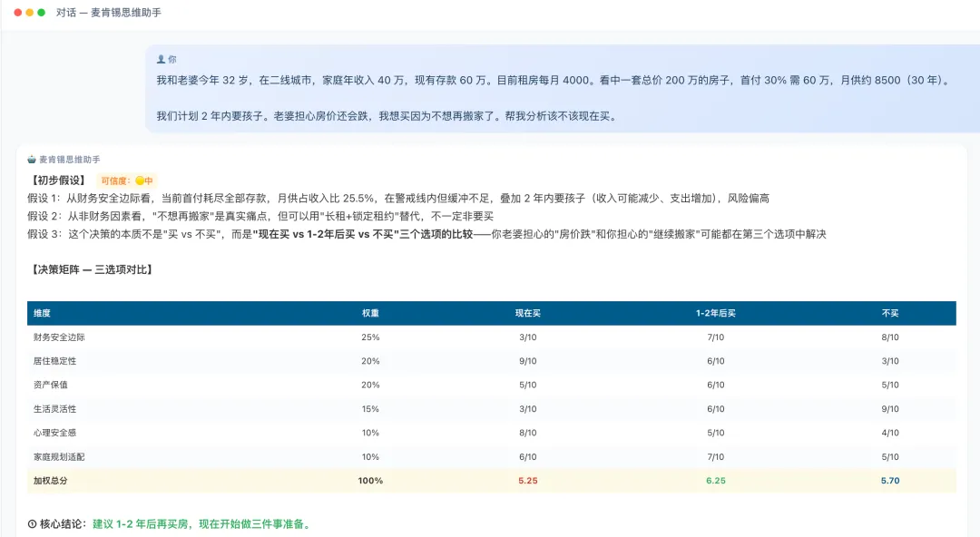Select the 财务安全边际 row label
The width and height of the screenshot is (980, 537).
(59, 337)
